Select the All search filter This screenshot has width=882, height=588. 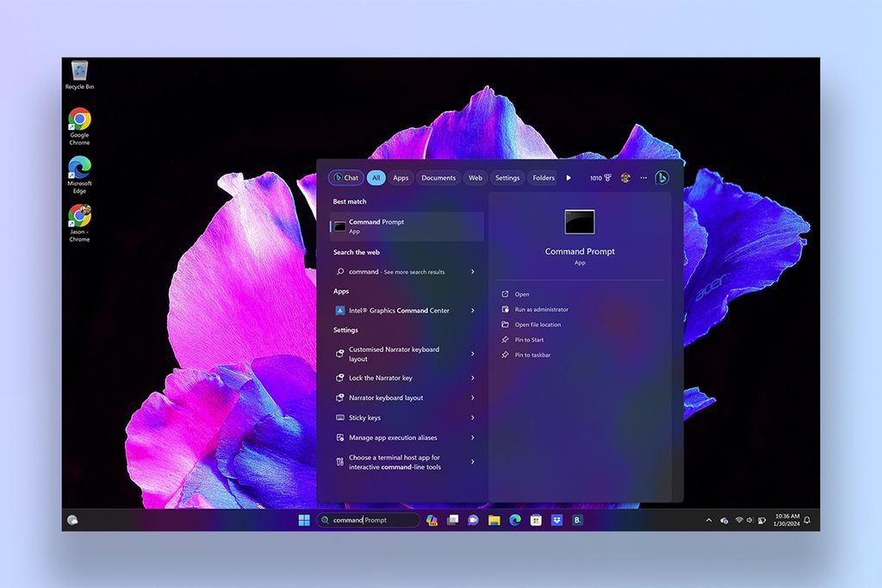[376, 177]
